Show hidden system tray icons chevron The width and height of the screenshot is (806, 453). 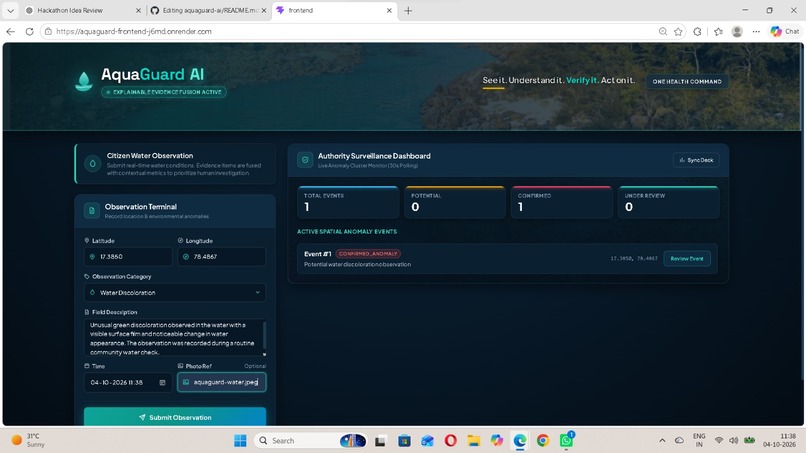[x=662, y=441]
